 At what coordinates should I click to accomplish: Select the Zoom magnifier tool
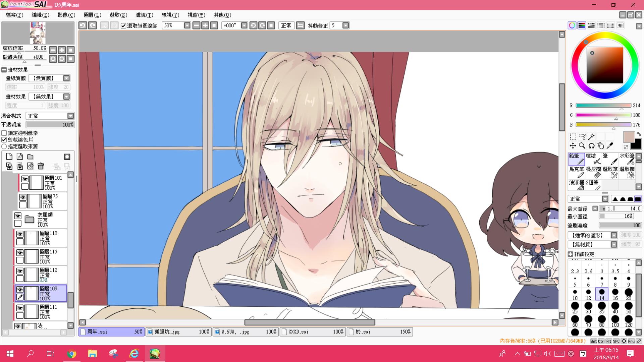(582, 145)
